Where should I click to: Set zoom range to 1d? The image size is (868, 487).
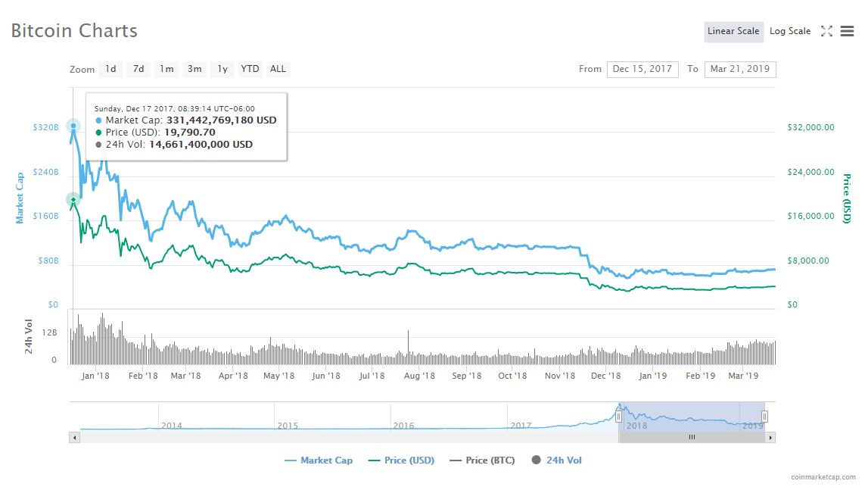pyautogui.click(x=110, y=69)
